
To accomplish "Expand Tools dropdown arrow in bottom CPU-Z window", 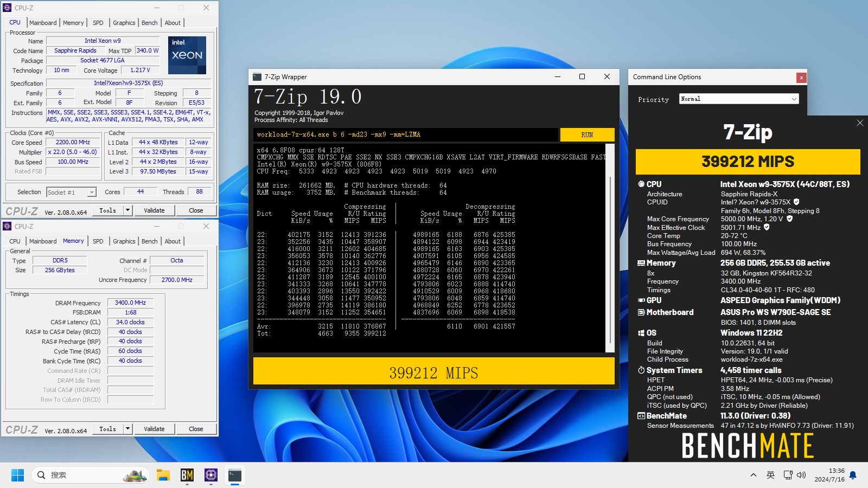I will [128, 429].
